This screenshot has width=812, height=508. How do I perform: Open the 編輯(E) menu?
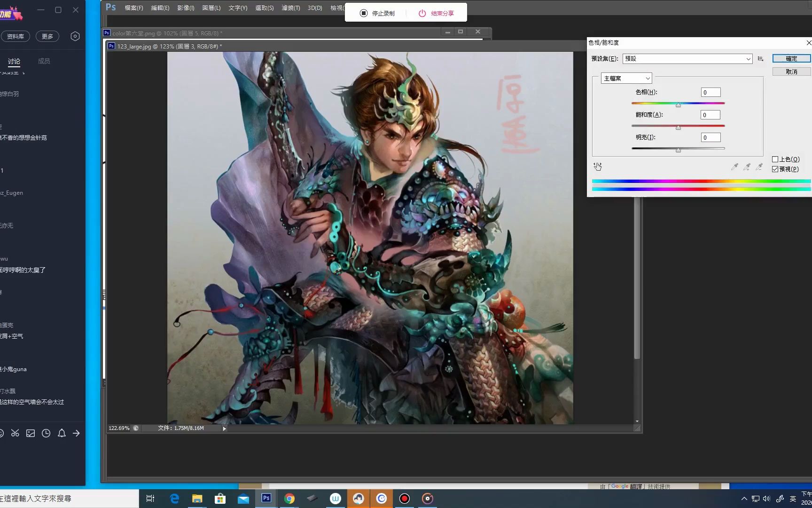(x=160, y=8)
